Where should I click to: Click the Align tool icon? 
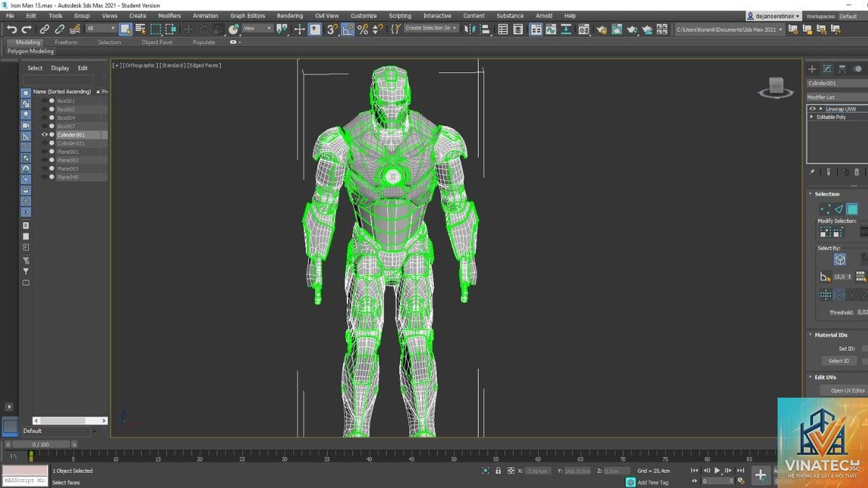click(485, 29)
